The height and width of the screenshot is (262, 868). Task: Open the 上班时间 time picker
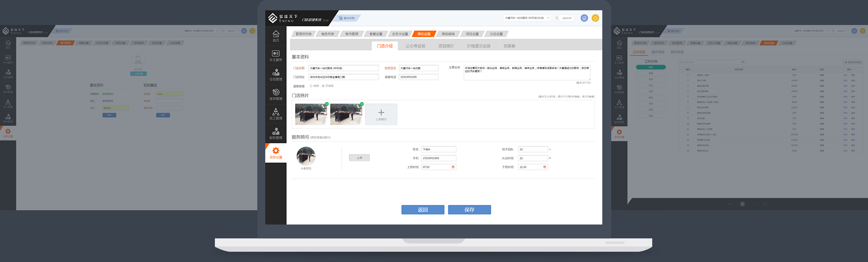[453, 167]
